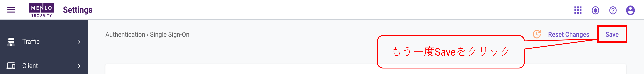This screenshot has height=74, width=644.
Task: Select the Traffic sidebar menu item
Action: tap(44, 42)
